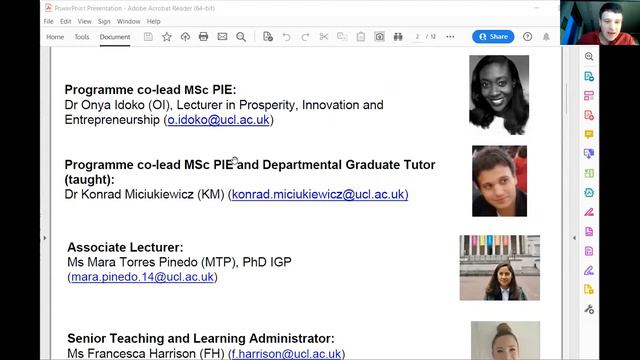Click the yellow Comment tool icon
Viewport: 640px width, 360px height.
(589, 134)
